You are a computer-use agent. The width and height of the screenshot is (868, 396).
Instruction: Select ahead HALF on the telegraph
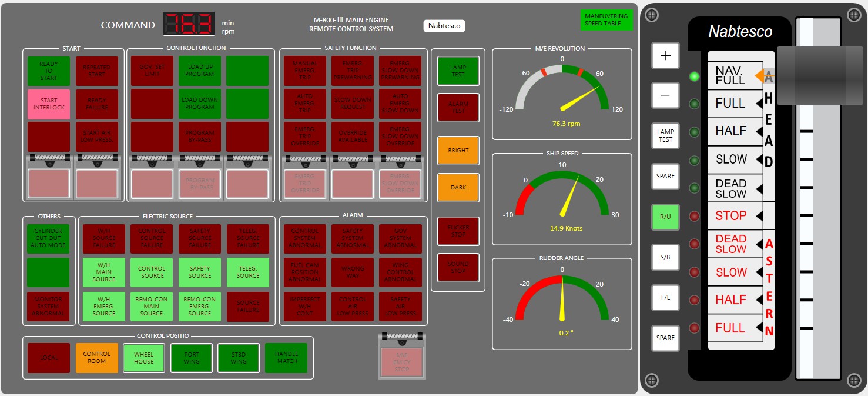coord(730,131)
